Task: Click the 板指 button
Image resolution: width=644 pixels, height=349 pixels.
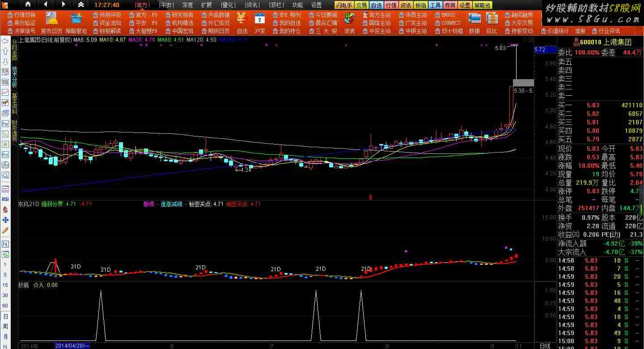Action: point(420,5)
